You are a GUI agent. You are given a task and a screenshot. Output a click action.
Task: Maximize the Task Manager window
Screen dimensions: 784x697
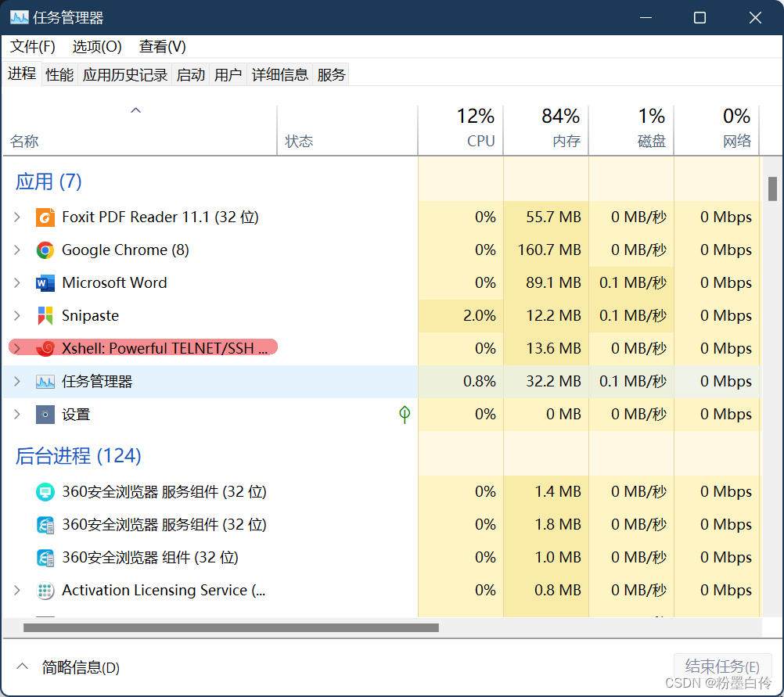[x=700, y=18]
